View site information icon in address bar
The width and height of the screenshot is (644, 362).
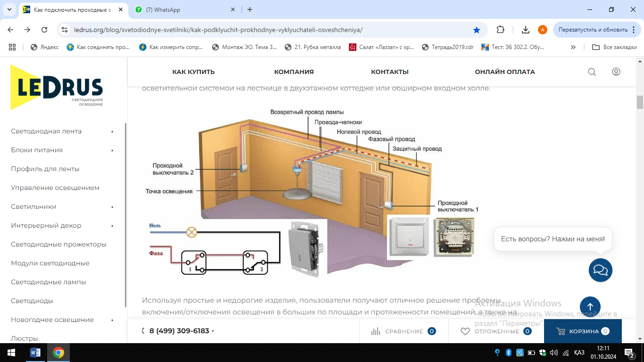65,30
